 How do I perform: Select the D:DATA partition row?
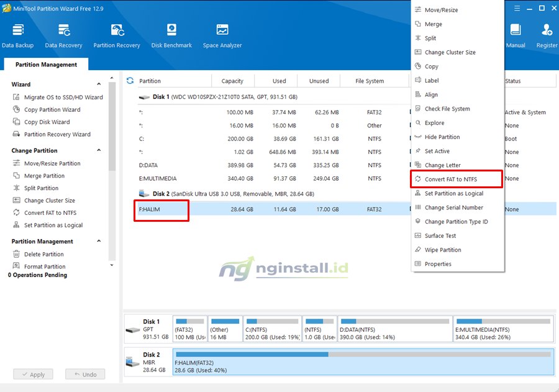coord(345,165)
